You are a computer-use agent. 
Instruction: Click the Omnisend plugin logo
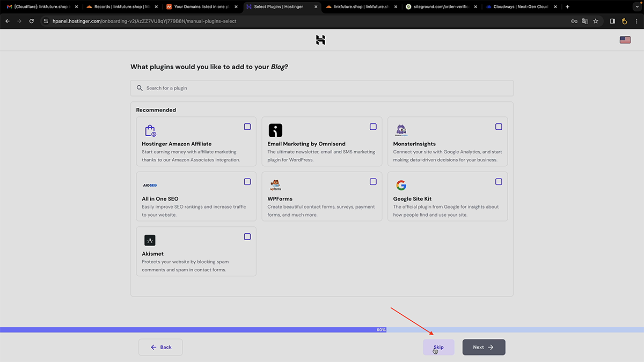275,130
